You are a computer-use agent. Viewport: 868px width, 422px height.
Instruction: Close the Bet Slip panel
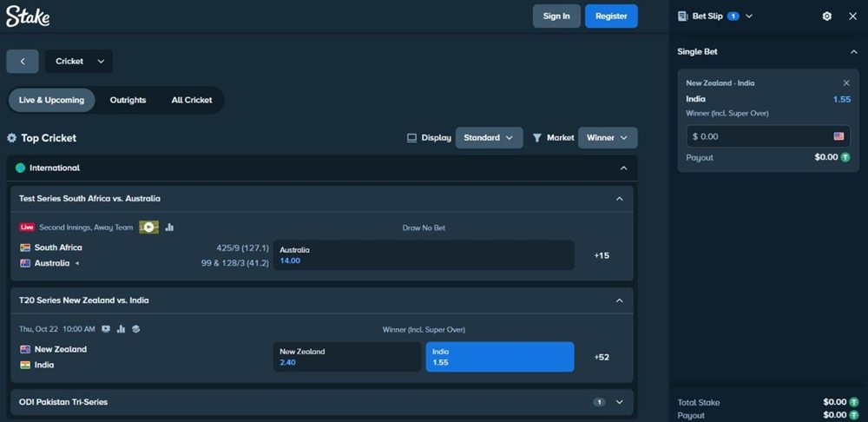852,16
